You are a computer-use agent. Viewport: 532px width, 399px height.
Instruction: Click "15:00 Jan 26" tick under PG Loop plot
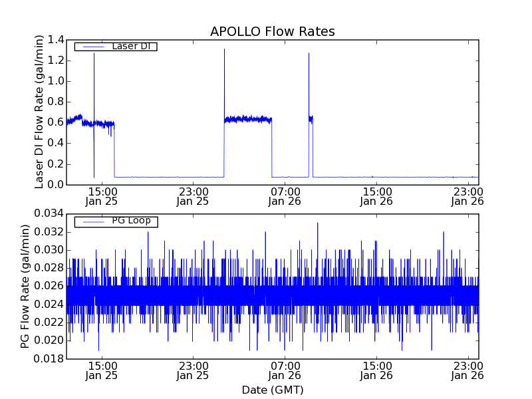(376, 371)
